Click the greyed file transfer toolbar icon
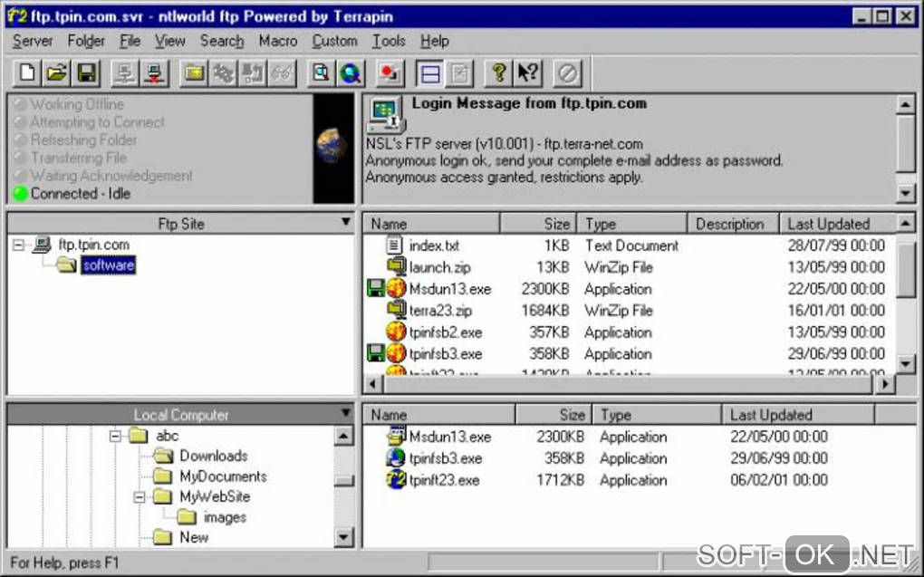 pos(253,73)
